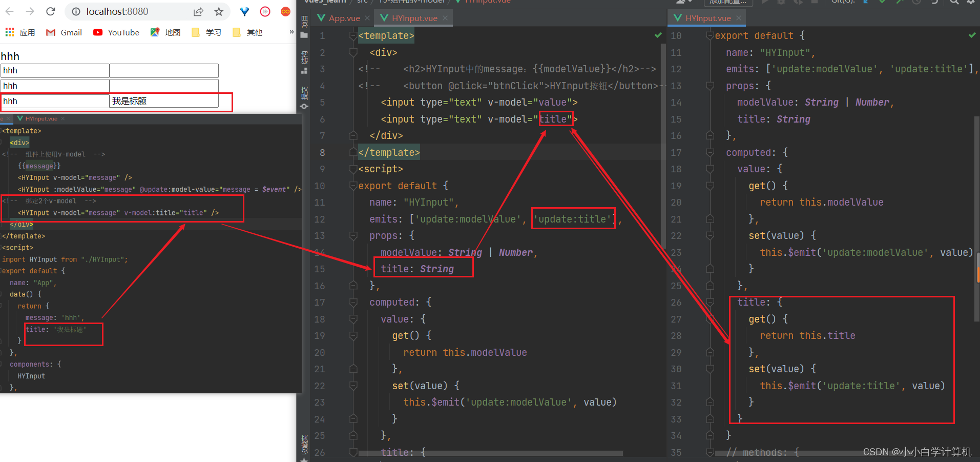
Task: Click the green inspection checkmark in the right editor
Action: tap(972, 35)
